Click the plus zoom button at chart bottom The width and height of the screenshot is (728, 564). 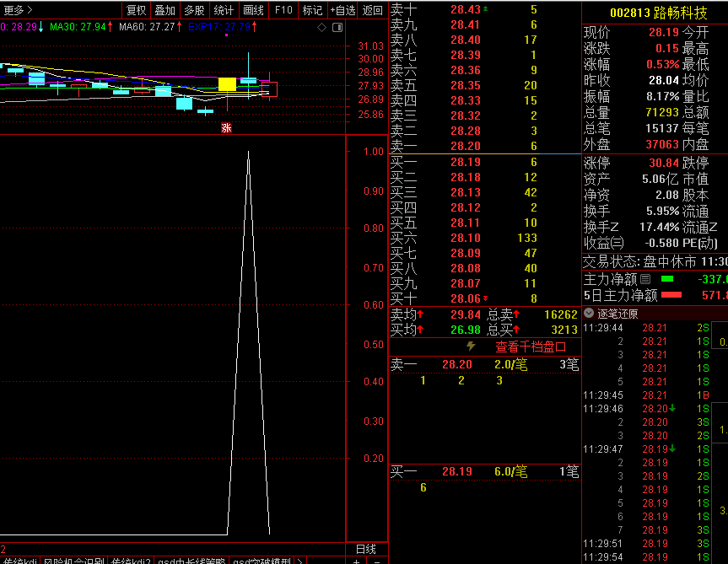point(356,561)
